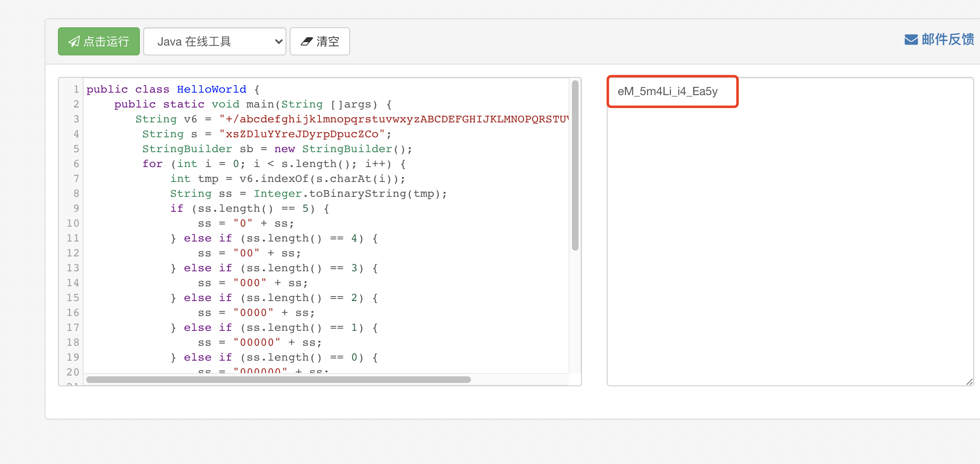This screenshot has height=464, width=980.
Task: Click the dropdown chevron arrow
Action: coord(279,41)
